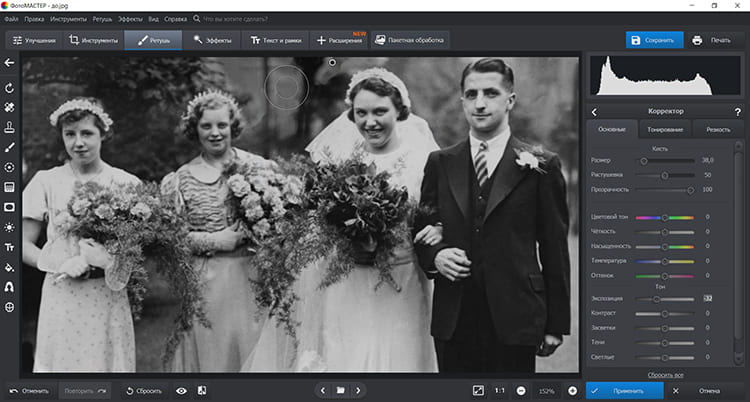Image resolution: width=750 pixels, height=402 pixels.
Task: Toggle the eye preview of original
Action: click(x=181, y=390)
